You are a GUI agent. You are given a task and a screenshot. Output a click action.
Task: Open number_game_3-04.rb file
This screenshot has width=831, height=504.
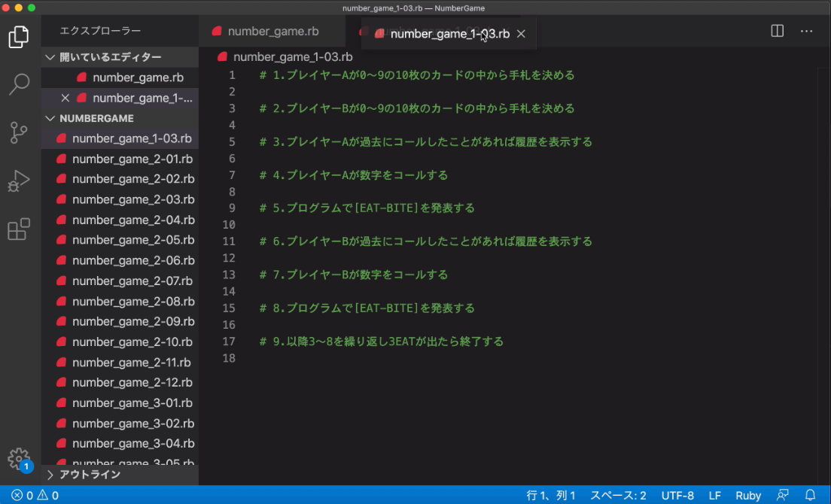(120, 444)
